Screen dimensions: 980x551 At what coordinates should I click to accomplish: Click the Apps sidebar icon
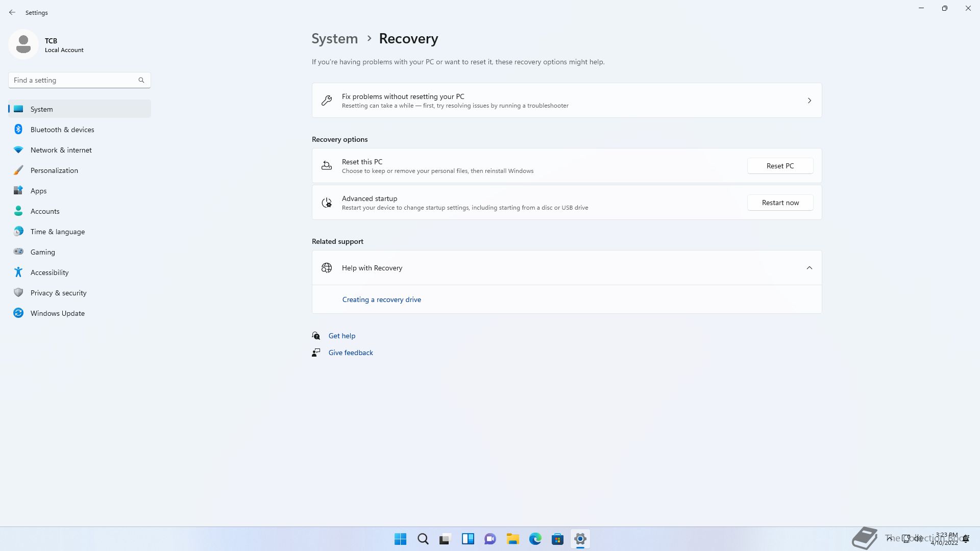[x=18, y=191]
